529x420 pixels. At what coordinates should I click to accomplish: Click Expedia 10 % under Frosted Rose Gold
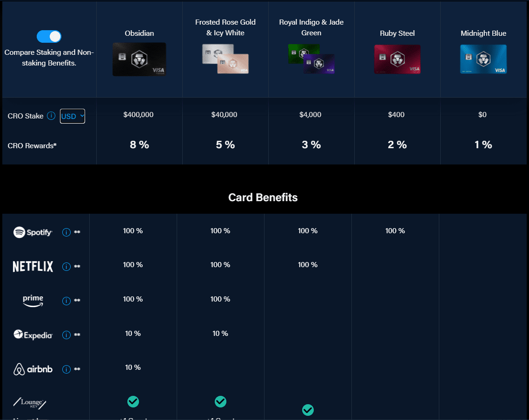pos(220,334)
